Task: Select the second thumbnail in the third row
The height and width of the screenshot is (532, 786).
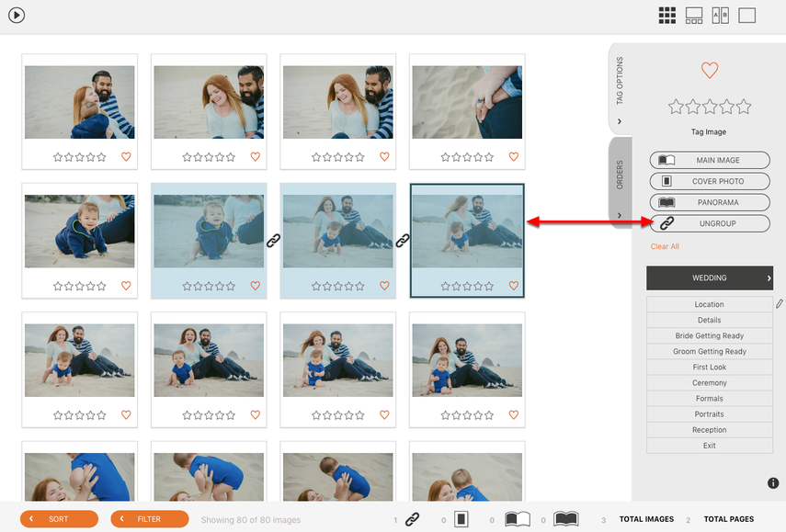Action: [209, 360]
